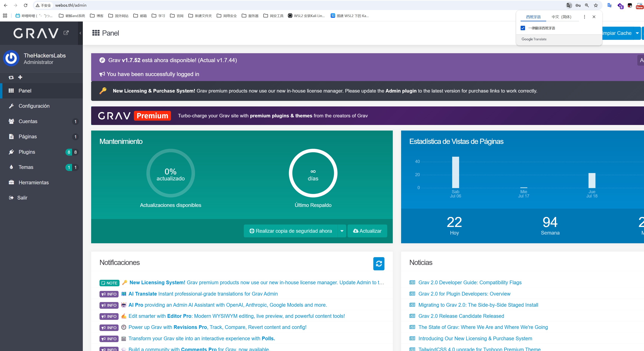
Task: Select the 中文 (简体) tab in Translate popup
Action: [x=562, y=17]
